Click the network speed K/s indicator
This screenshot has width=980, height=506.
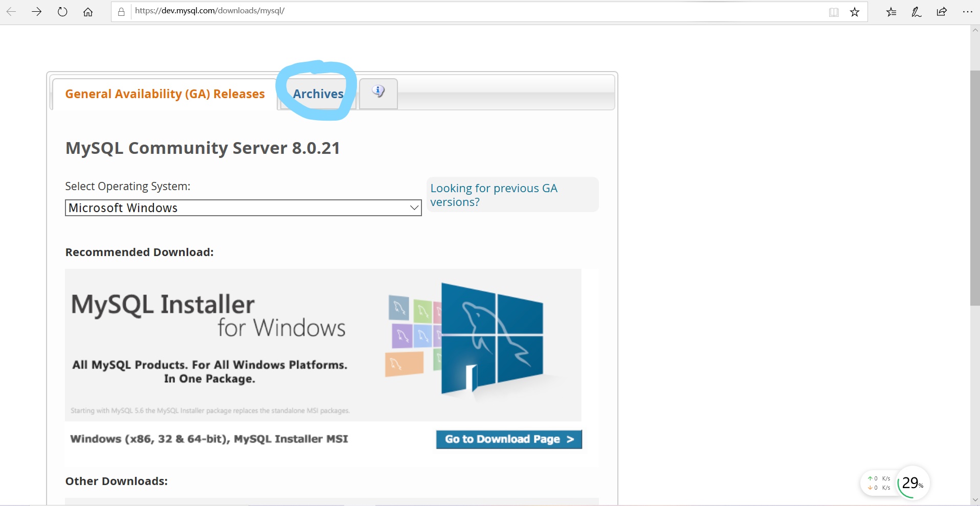point(879,483)
